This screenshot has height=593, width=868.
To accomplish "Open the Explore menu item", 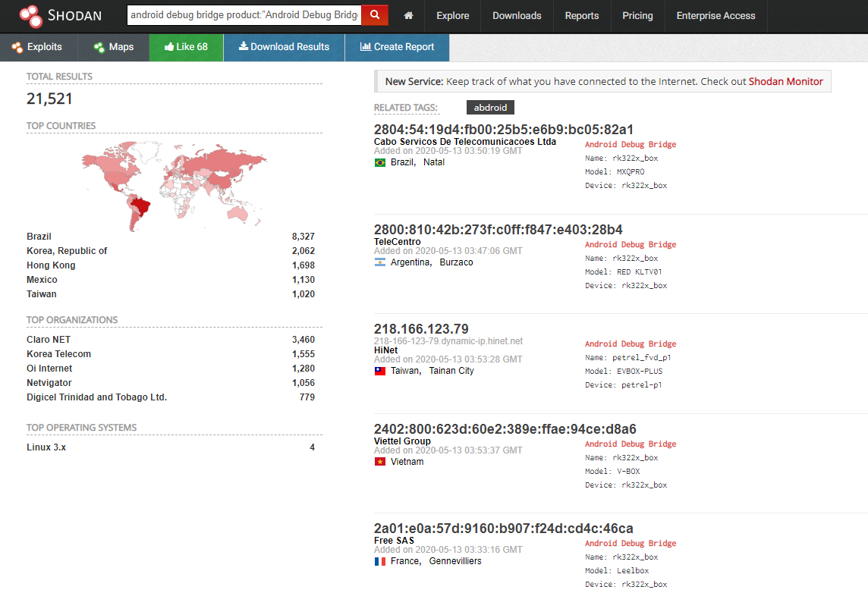I will pyautogui.click(x=453, y=16).
